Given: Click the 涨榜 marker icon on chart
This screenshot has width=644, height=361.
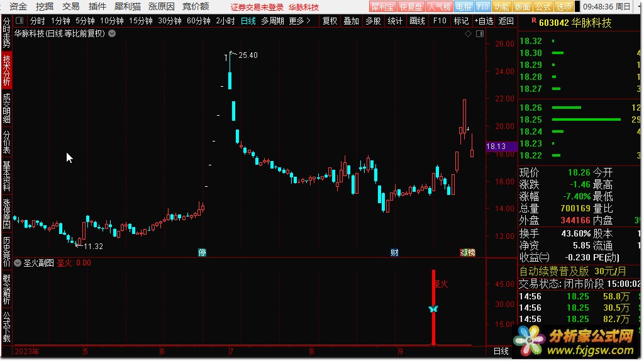Looking at the screenshot, I should pyautogui.click(x=467, y=253).
